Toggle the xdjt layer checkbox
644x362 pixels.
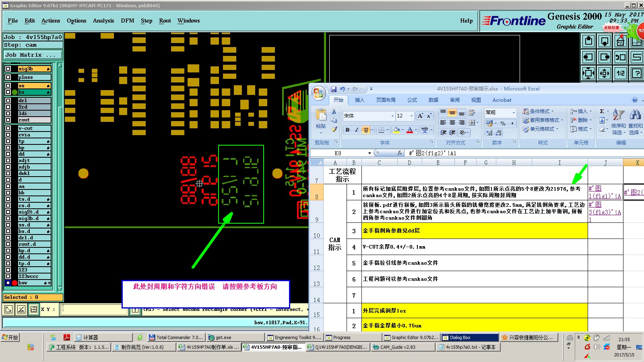pos(8,160)
